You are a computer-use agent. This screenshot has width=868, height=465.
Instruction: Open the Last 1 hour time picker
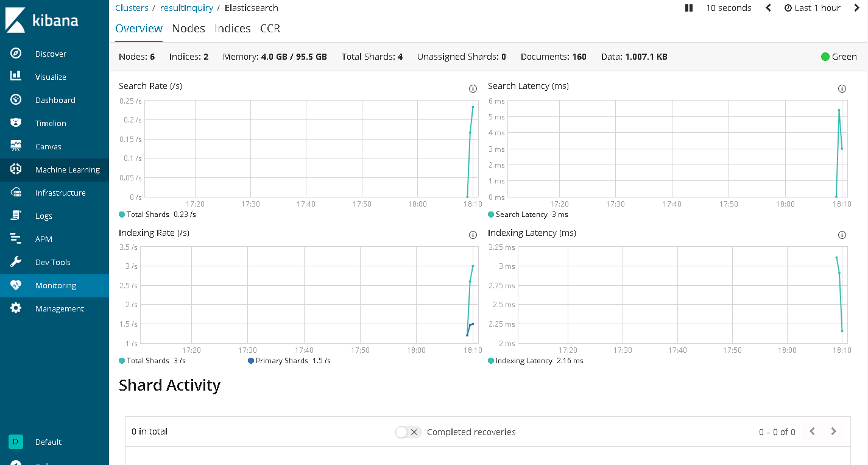tap(813, 8)
